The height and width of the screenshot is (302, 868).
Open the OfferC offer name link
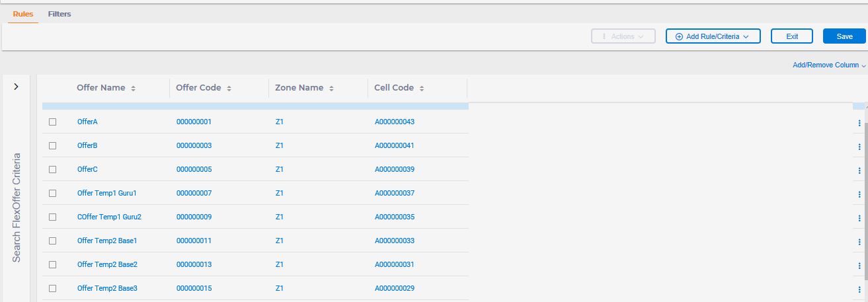click(87, 169)
